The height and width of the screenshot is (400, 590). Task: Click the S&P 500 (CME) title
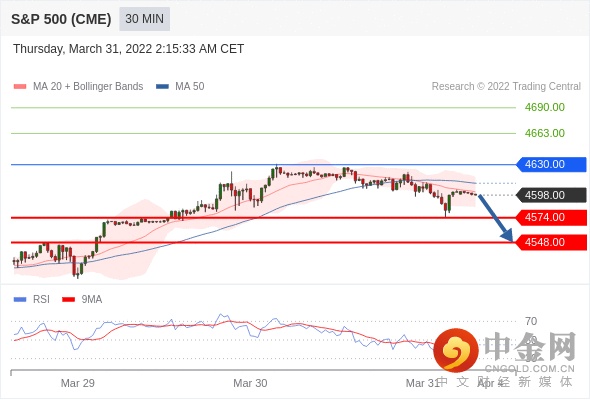point(61,19)
